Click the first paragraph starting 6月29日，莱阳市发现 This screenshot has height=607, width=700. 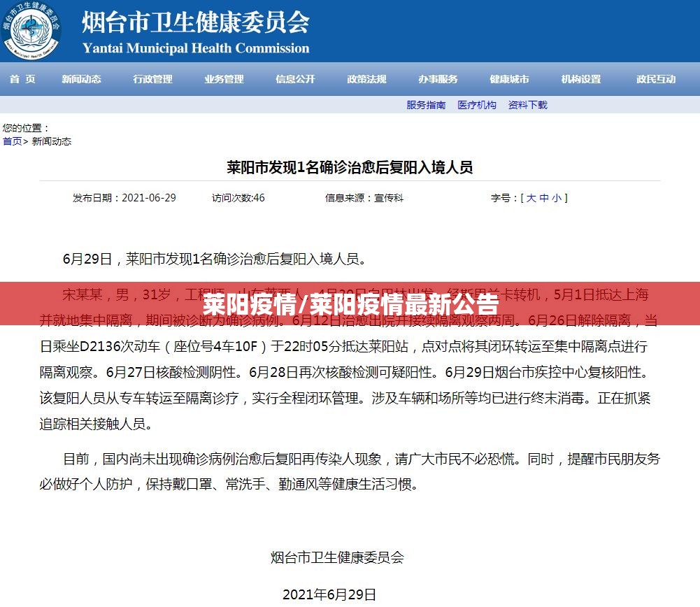214,259
